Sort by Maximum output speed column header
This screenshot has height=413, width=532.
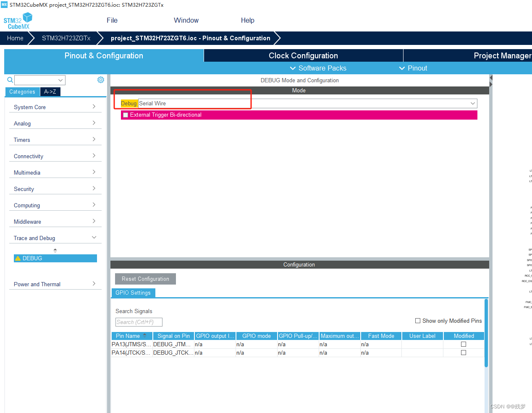point(340,336)
